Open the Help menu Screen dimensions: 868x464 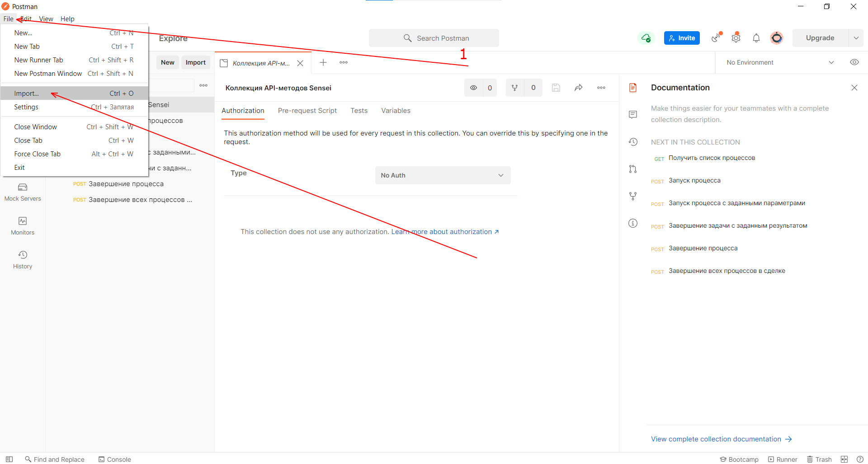[67, 19]
